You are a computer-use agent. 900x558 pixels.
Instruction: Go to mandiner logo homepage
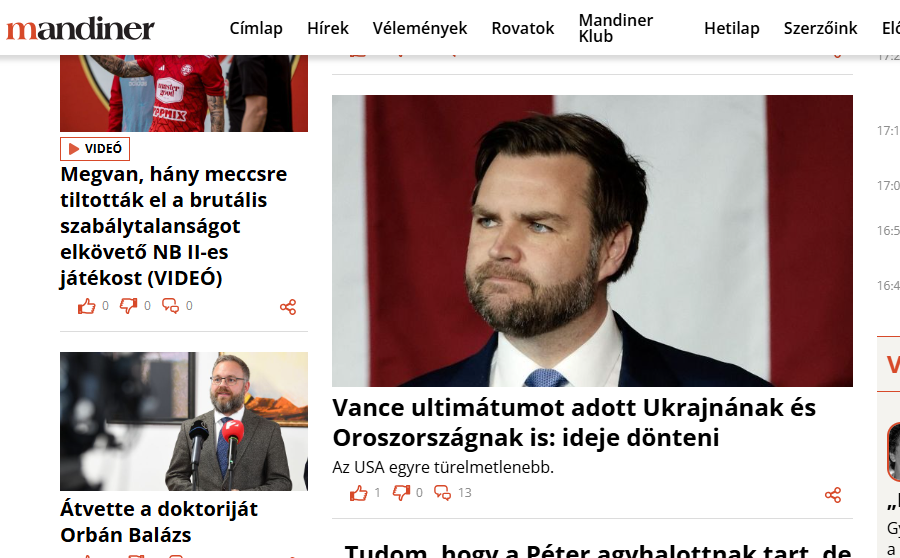click(80, 28)
